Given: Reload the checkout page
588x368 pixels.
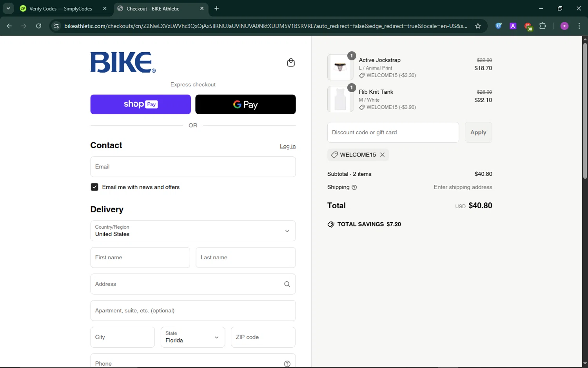Looking at the screenshot, I should coord(38,26).
